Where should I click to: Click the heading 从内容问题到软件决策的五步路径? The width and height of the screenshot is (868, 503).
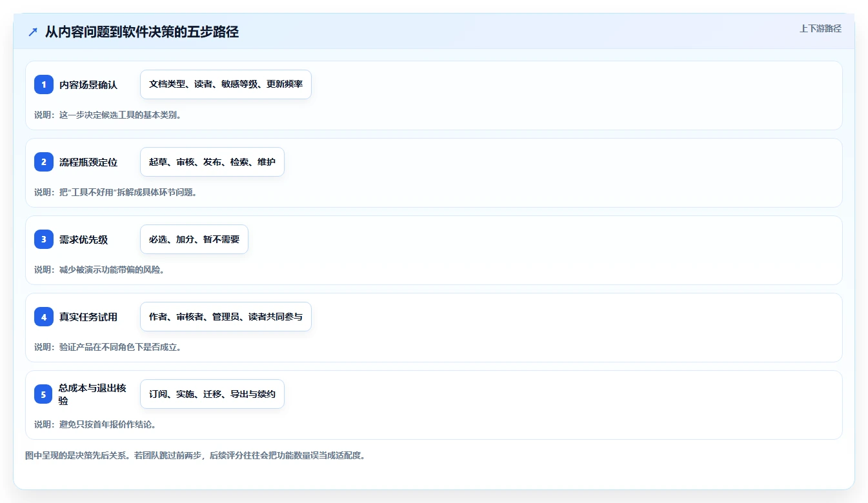(x=142, y=32)
